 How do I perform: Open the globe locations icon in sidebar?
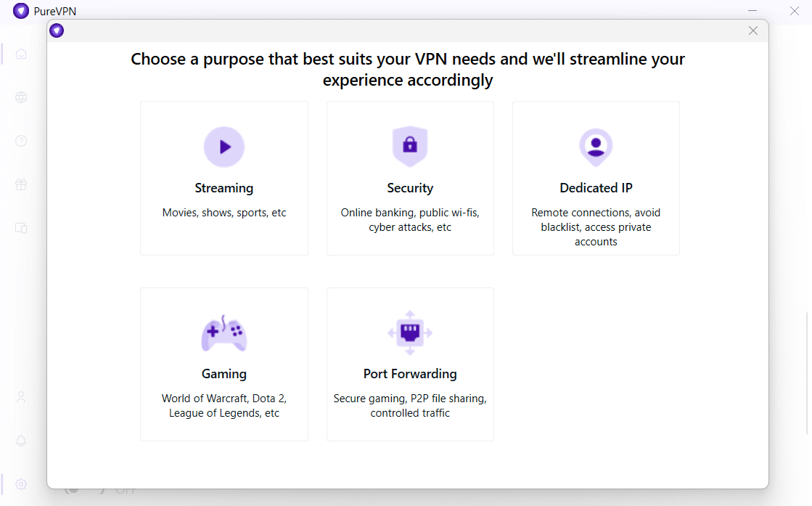point(21,97)
